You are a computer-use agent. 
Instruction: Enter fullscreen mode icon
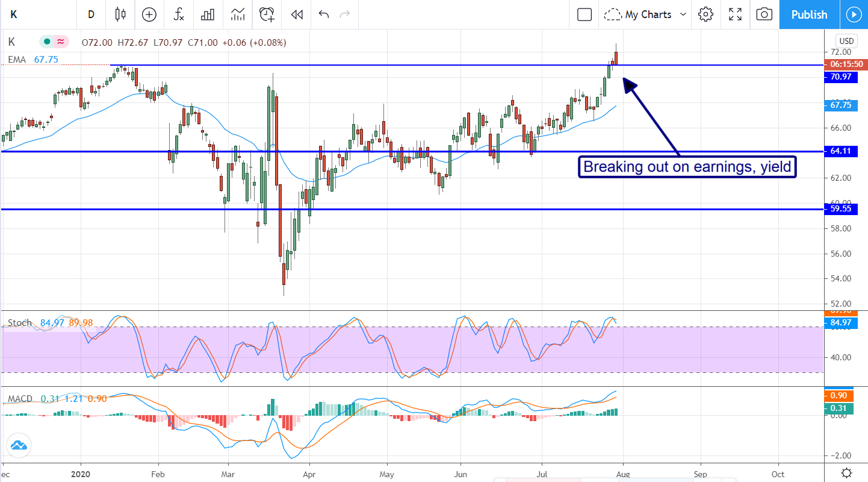[x=735, y=14]
